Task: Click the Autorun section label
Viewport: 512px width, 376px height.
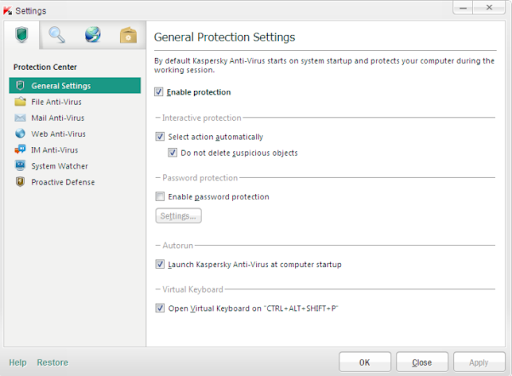Action: [x=178, y=245]
